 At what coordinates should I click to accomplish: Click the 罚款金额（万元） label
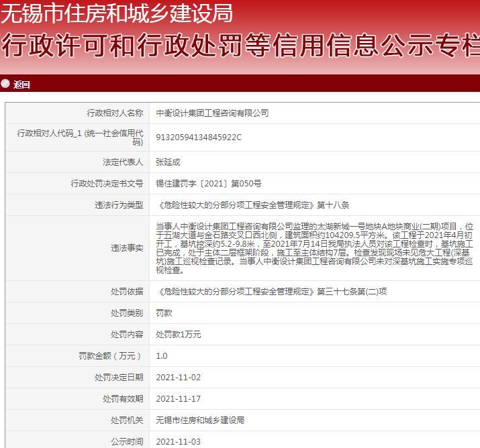coord(111,356)
